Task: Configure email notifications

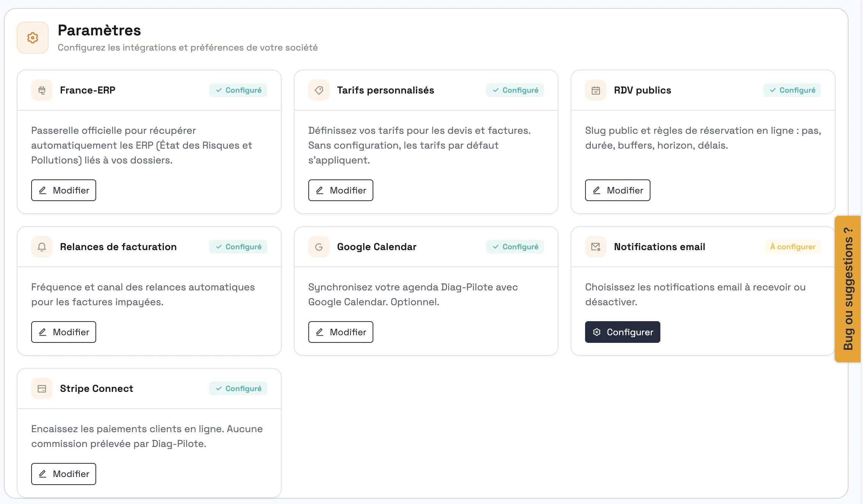Action: pyautogui.click(x=622, y=332)
